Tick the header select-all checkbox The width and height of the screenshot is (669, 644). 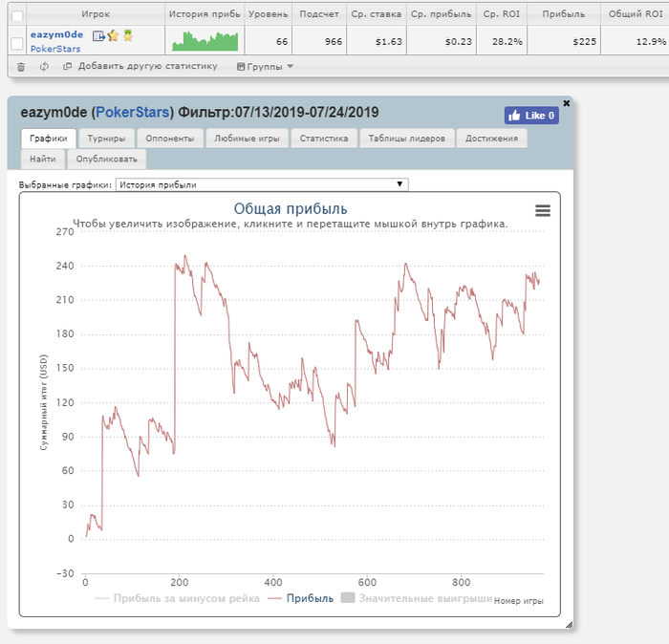tap(17, 16)
